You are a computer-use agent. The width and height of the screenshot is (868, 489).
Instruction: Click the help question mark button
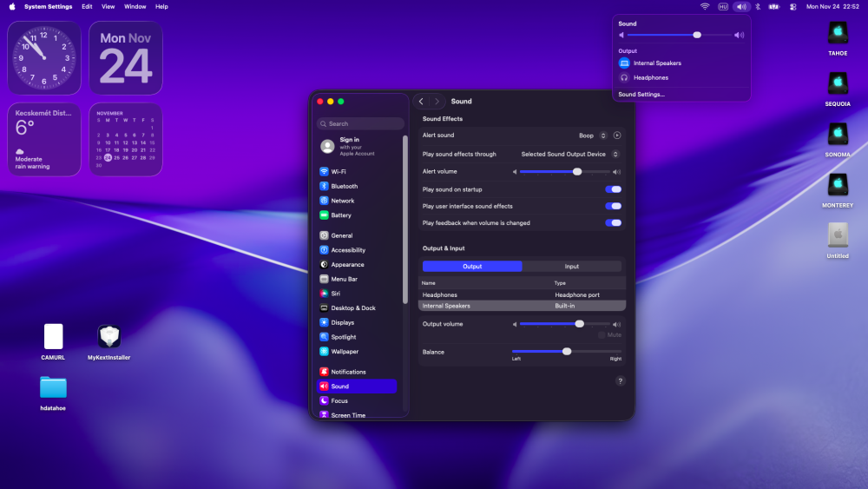click(x=620, y=380)
